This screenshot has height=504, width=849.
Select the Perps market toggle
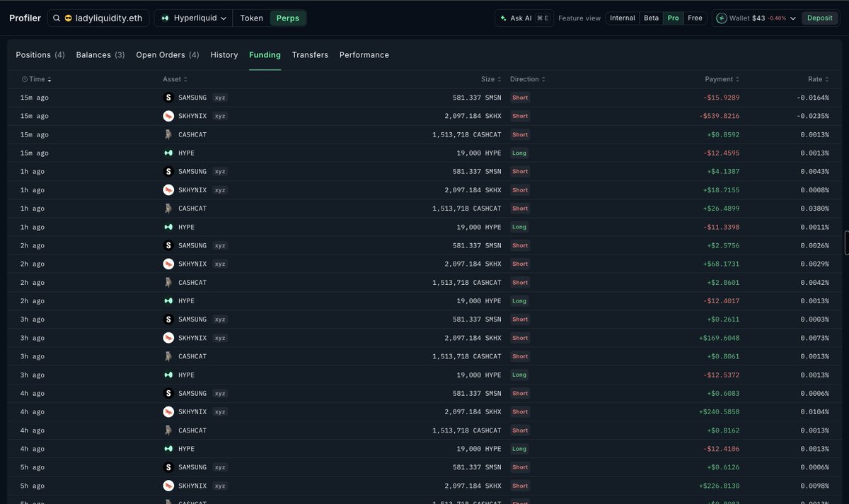pyautogui.click(x=288, y=18)
